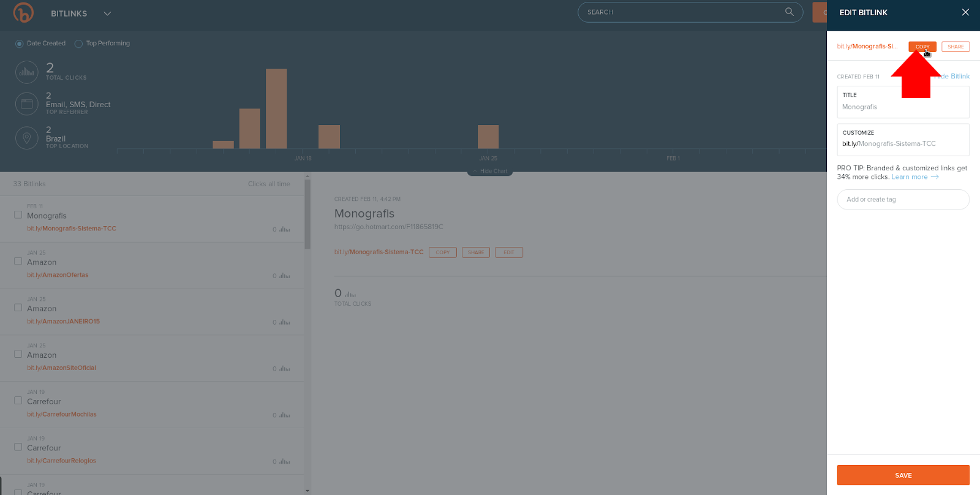Open bit.ly/Monografis-Sistema-TCC list link

pos(72,229)
